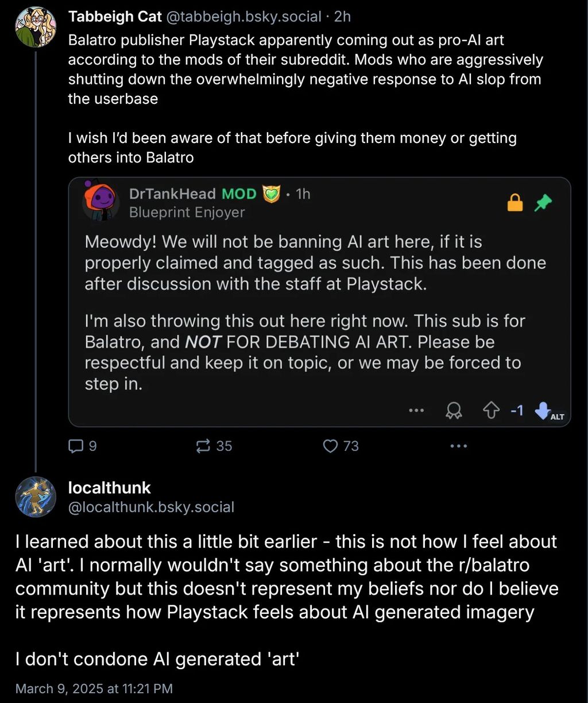
Task: Click the DrTankHead username
Action: tap(172, 194)
